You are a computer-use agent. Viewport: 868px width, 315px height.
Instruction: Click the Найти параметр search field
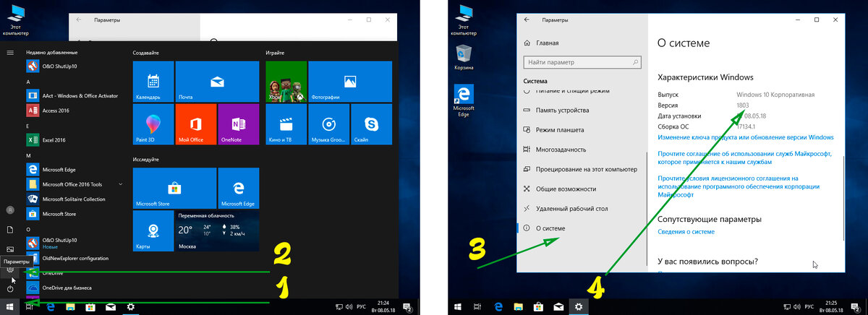coord(581,62)
